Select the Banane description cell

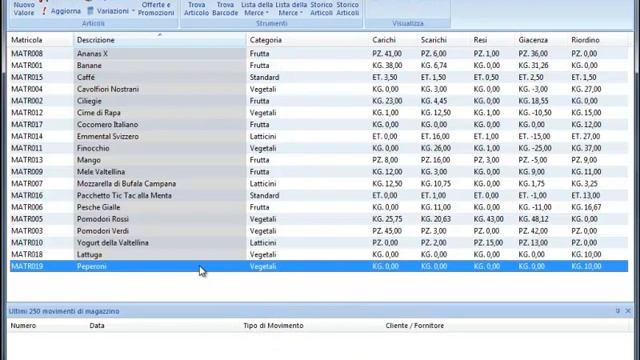tap(89, 65)
